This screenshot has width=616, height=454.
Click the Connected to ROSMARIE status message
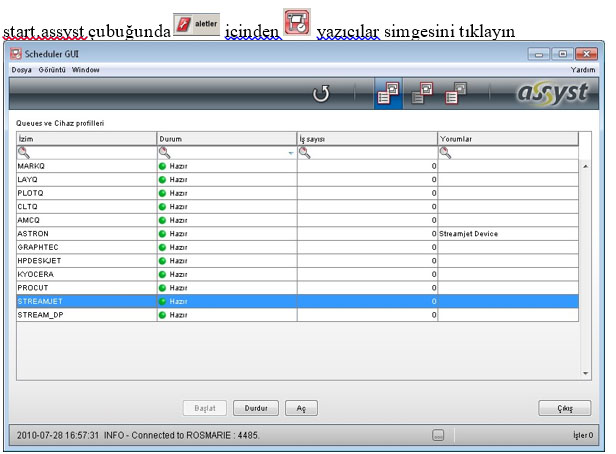pyautogui.click(x=138, y=435)
